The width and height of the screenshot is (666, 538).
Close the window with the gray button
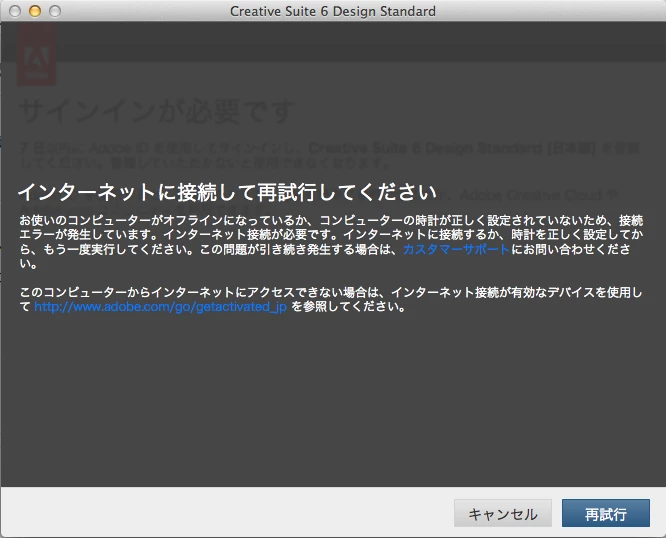[15, 11]
